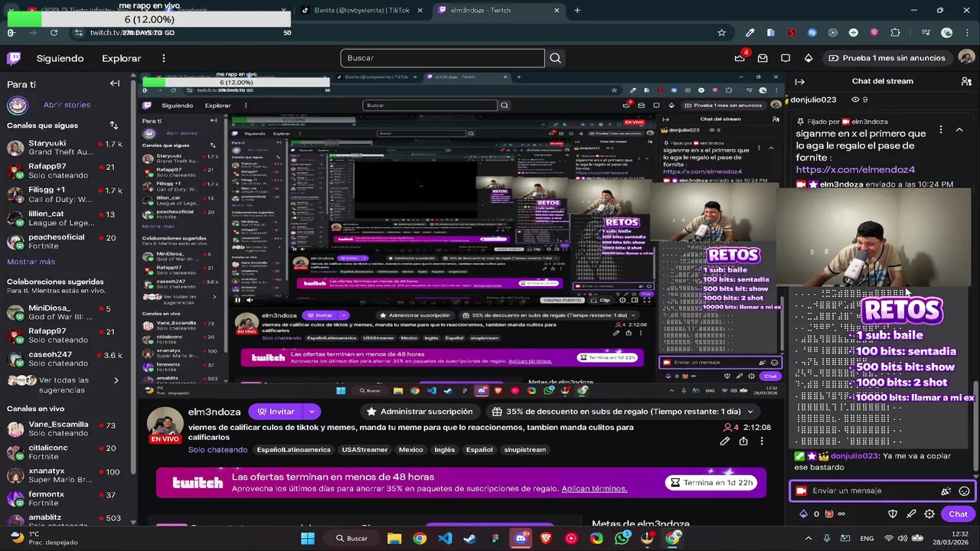Open the header three-dots more menu
This screenshot has height=551, width=980.
tap(163, 58)
